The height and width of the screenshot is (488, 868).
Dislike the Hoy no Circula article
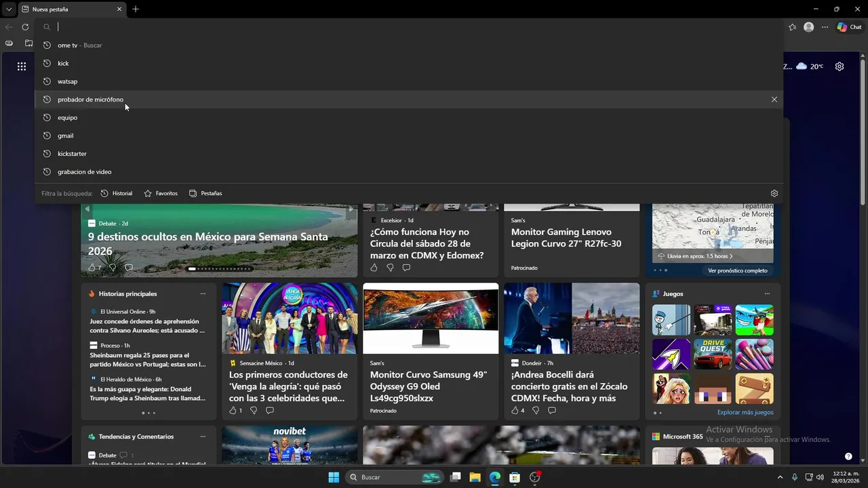tap(390, 268)
